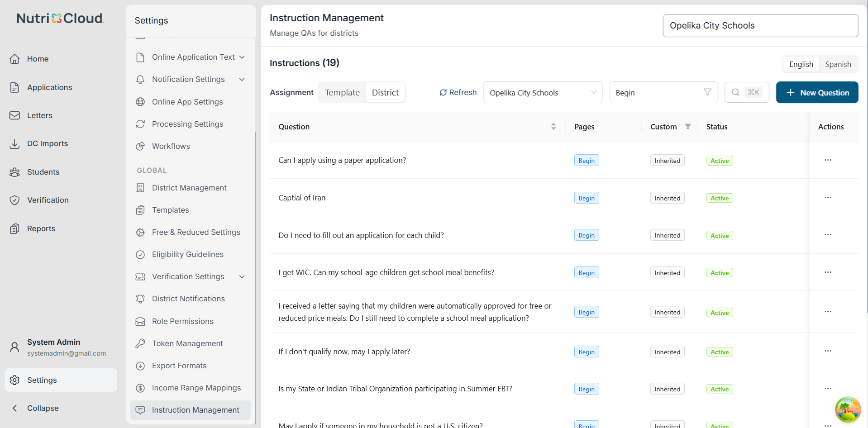Image resolution: width=868 pixels, height=428 pixels.
Task: Open actions menu for Captial of Iran
Action: pyautogui.click(x=828, y=198)
